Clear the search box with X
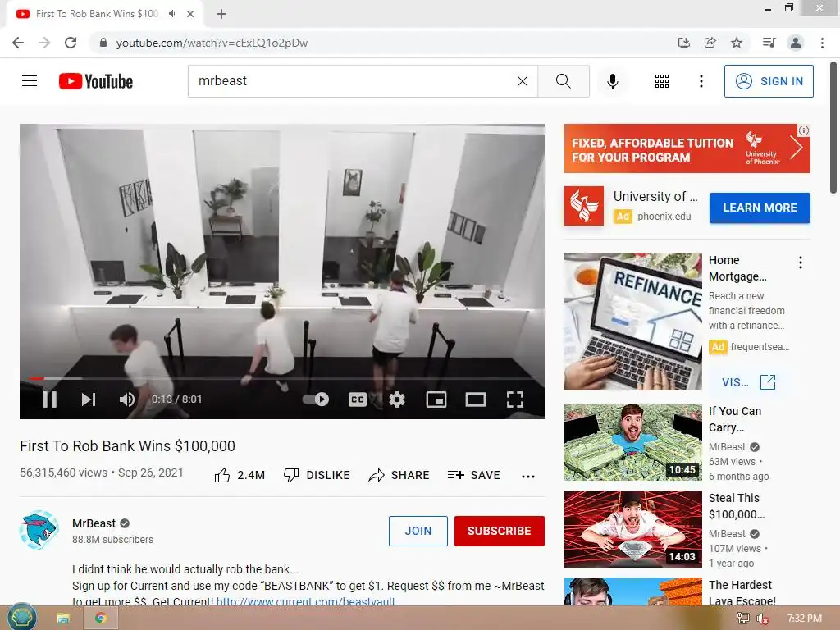This screenshot has width=840, height=630. click(523, 81)
